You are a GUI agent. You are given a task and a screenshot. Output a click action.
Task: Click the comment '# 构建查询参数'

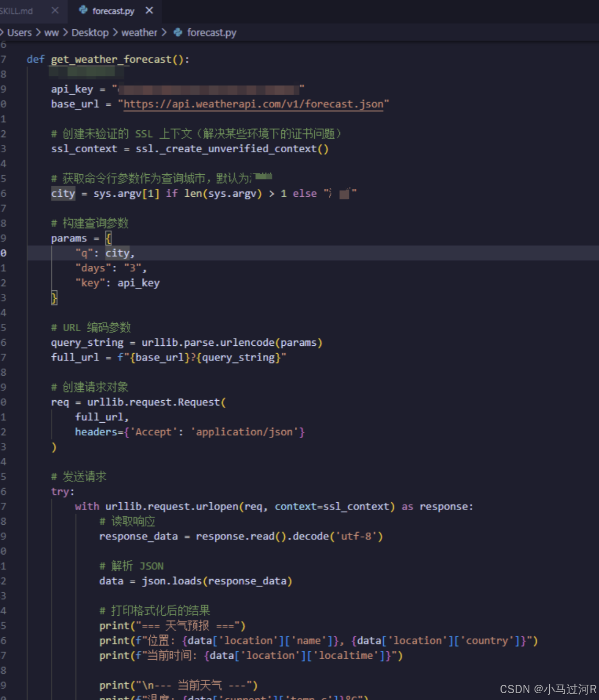coord(90,223)
